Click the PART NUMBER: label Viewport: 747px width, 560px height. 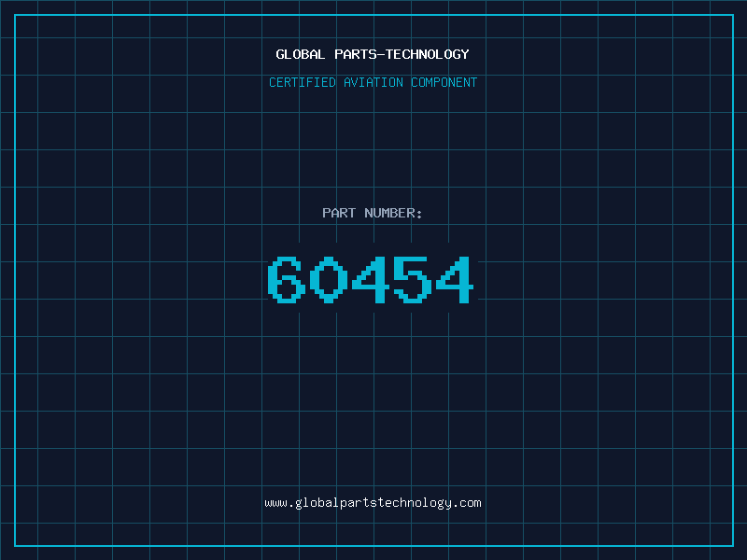373,213
